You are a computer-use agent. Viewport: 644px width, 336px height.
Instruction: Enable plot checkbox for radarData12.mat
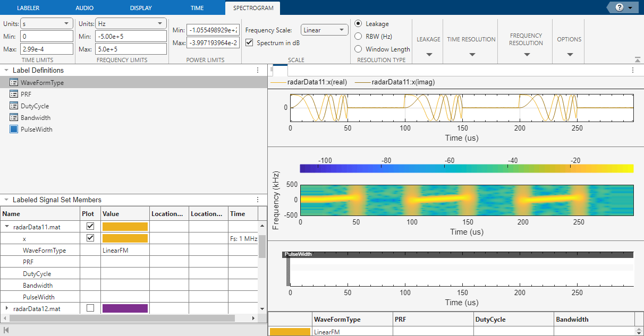(x=90, y=308)
